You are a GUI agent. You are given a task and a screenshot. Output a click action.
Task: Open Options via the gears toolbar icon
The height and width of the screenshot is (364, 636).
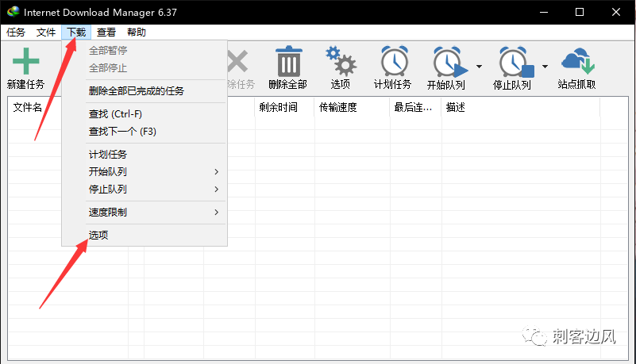coord(341,61)
